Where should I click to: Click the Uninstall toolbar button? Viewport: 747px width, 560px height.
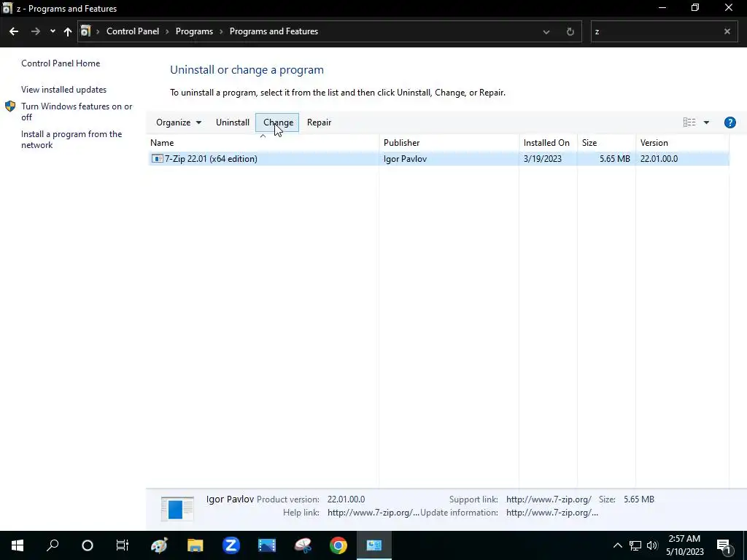tap(233, 122)
